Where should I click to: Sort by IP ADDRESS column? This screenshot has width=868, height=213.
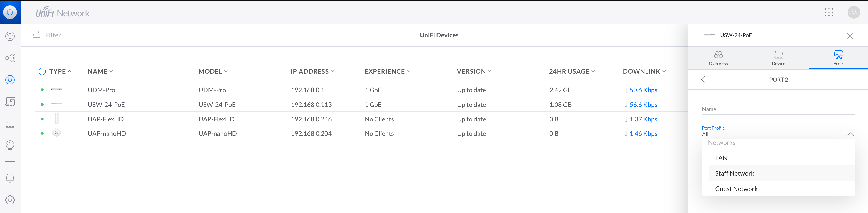click(x=312, y=71)
